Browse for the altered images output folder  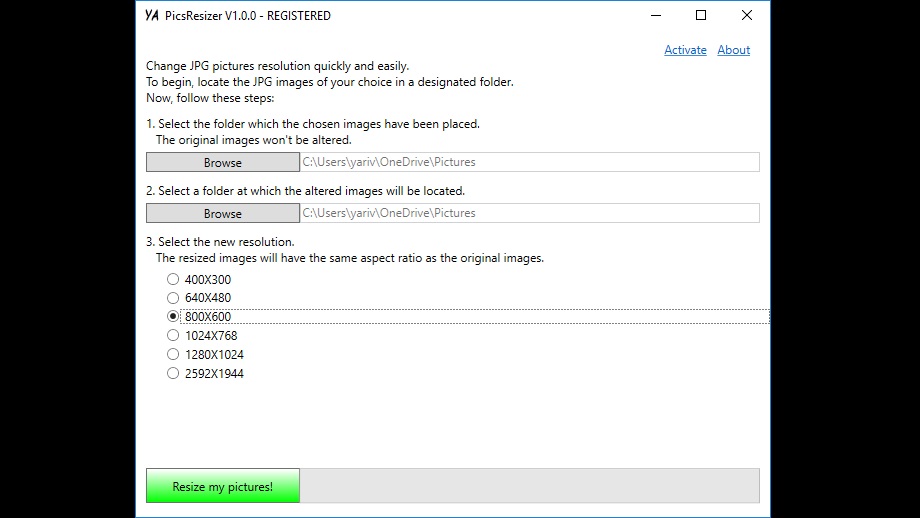pos(223,214)
